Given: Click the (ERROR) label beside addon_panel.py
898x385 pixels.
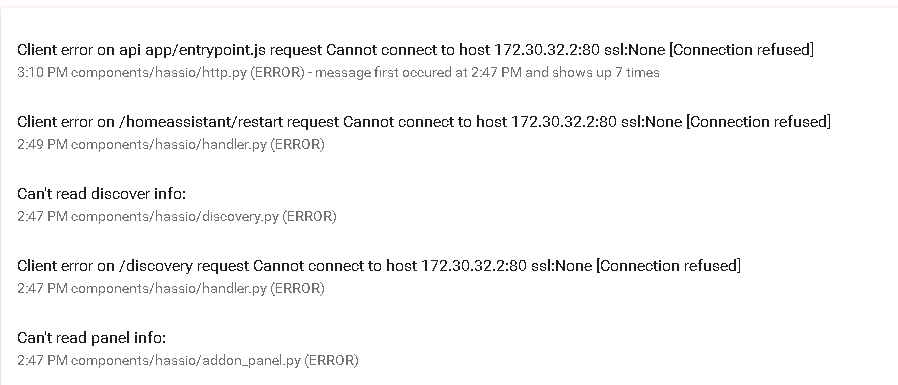Looking at the screenshot, I should [x=331, y=361].
